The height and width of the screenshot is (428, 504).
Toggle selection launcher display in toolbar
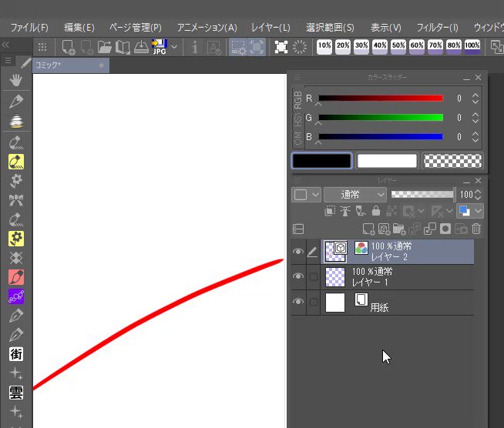pyautogui.click(x=238, y=47)
